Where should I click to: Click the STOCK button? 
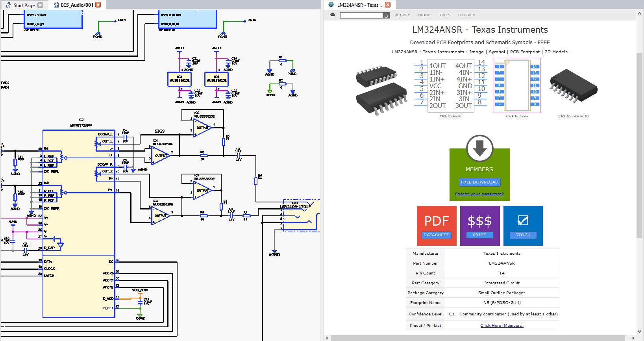pos(523,235)
